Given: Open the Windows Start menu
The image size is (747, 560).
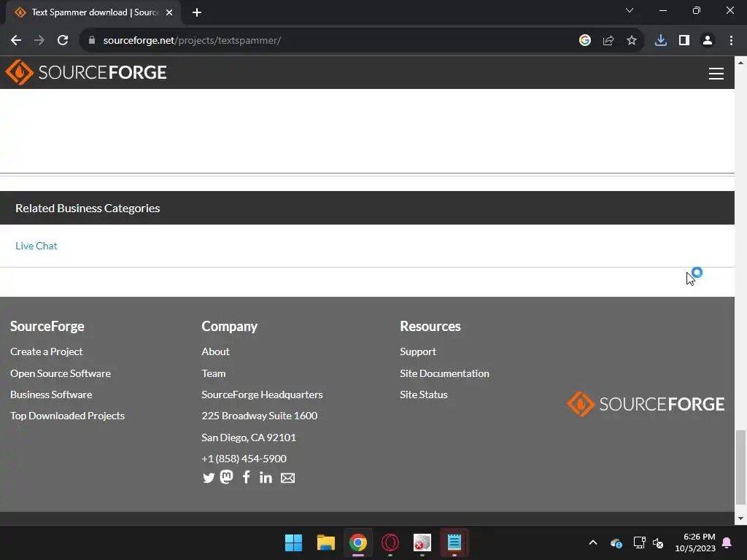Looking at the screenshot, I should (x=293, y=542).
